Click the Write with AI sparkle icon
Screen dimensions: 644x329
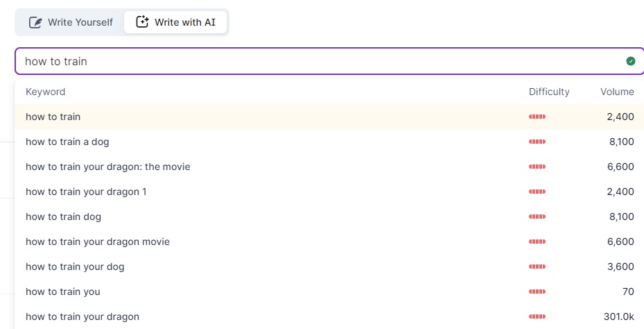click(x=143, y=22)
